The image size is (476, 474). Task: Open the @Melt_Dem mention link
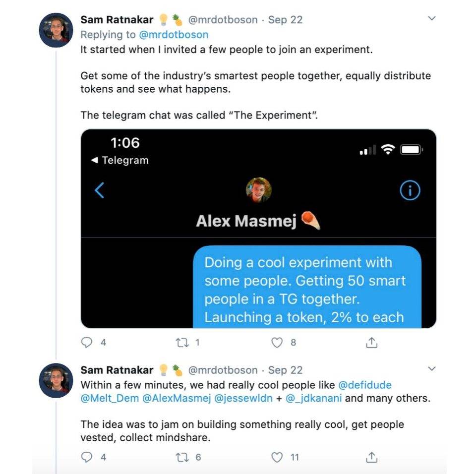pos(109,399)
